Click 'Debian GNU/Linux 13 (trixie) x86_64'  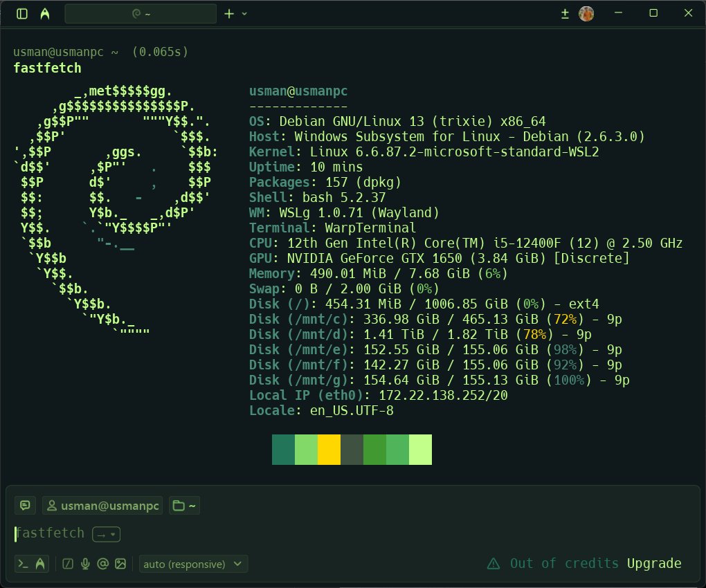pos(413,122)
